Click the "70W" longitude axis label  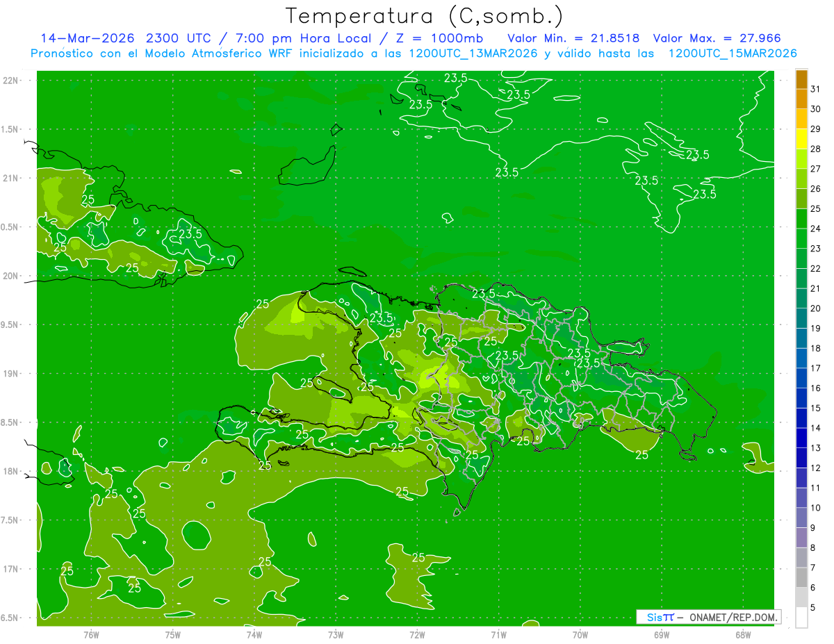point(580,634)
